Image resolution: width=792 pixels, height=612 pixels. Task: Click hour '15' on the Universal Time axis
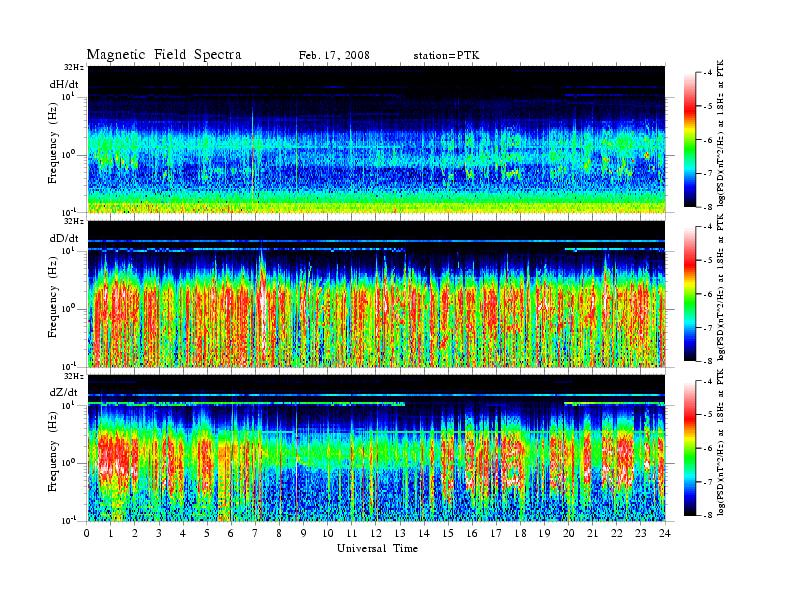[x=448, y=534]
